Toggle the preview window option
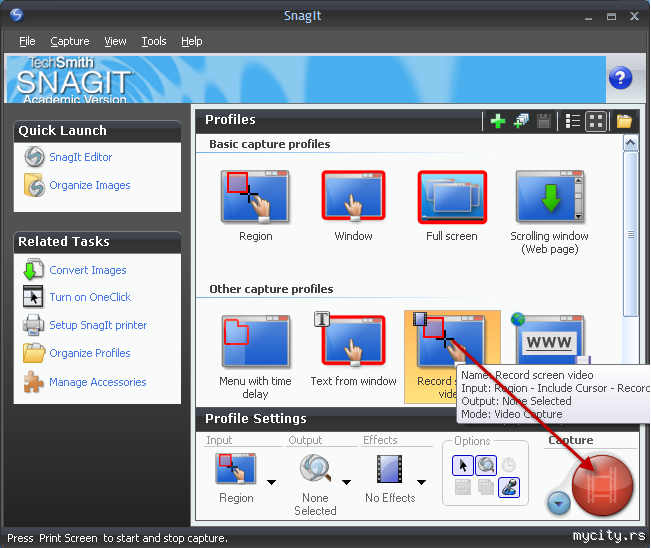651x548 pixels. (486, 465)
